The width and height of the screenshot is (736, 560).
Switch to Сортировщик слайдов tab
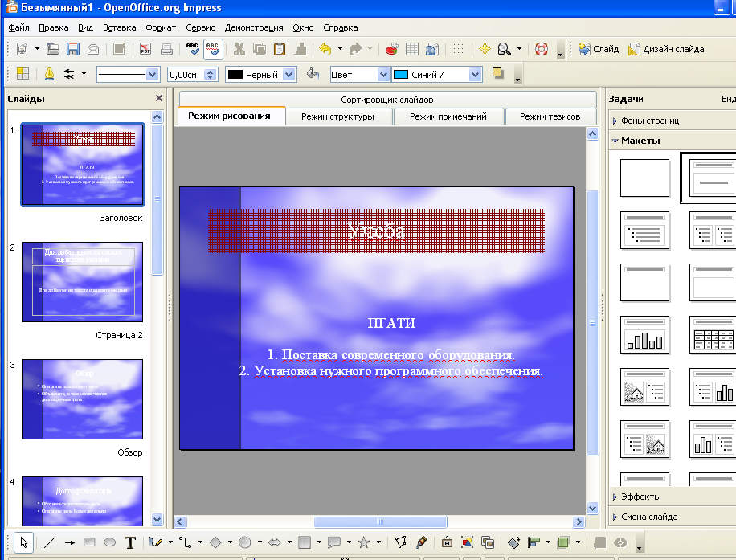click(387, 100)
